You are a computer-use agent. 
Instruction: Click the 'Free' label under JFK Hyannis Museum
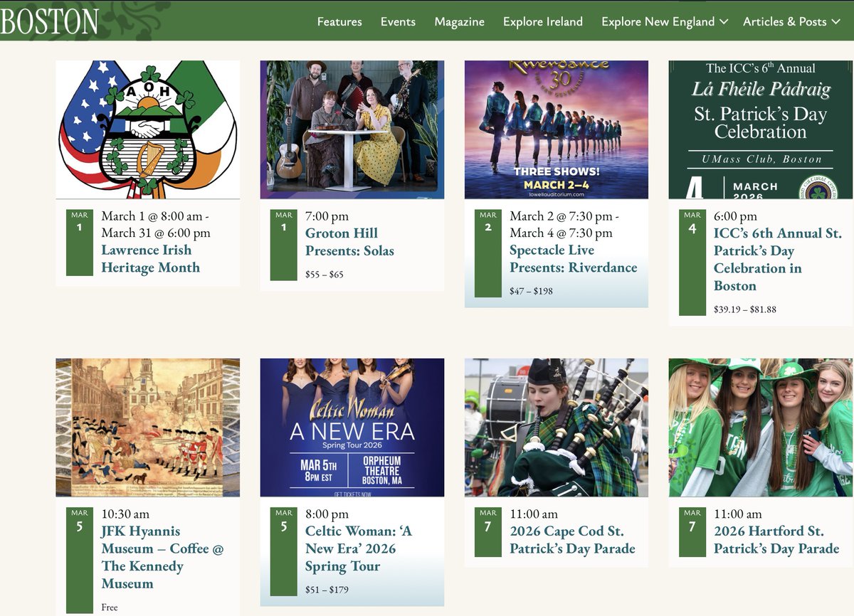110,607
